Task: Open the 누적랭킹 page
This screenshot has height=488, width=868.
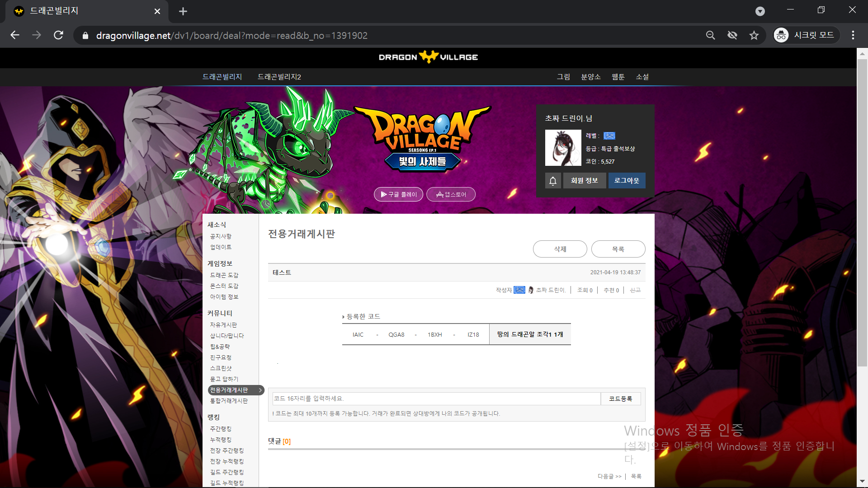Action: pyautogui.click(x=221, y=440)
